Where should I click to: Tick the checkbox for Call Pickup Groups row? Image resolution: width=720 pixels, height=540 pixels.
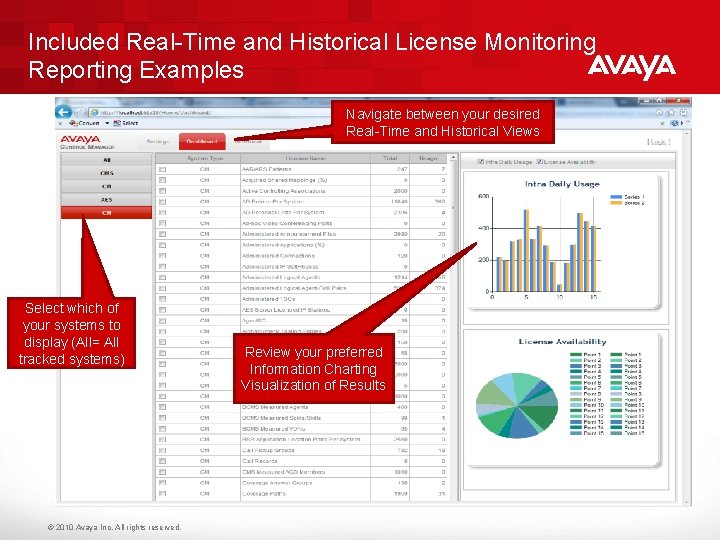coord(163,450)
